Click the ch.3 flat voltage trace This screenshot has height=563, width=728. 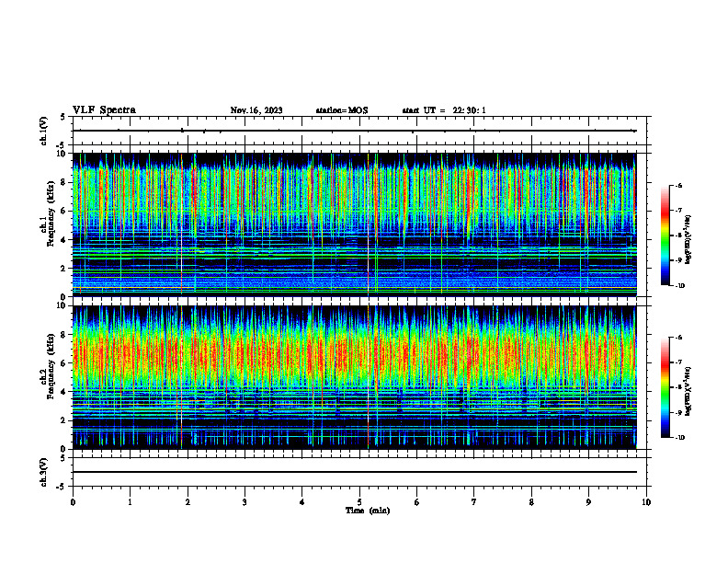point(354,472)
